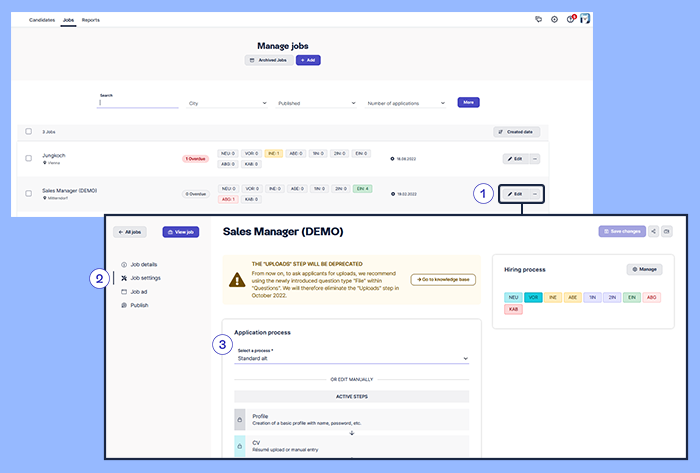700x473 pixels.
Task: Focus the Search input field
Action: (138, 103)
